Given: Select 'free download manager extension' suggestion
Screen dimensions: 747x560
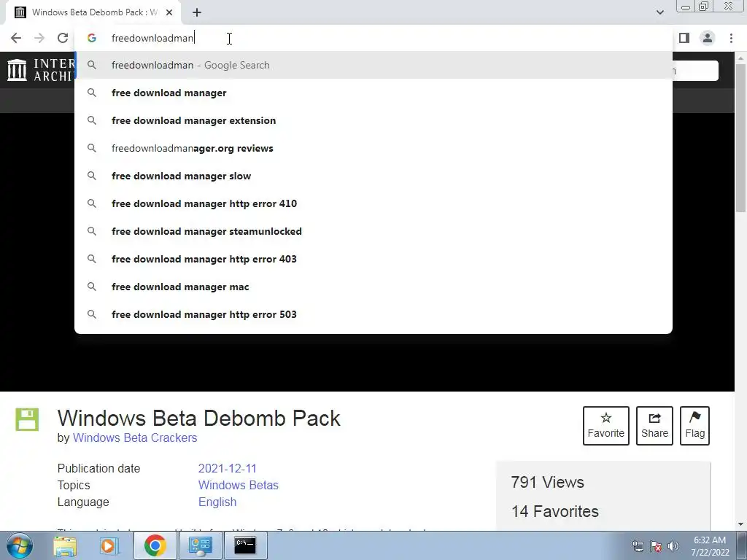Looking at the screenshot, I should point(373,120).
